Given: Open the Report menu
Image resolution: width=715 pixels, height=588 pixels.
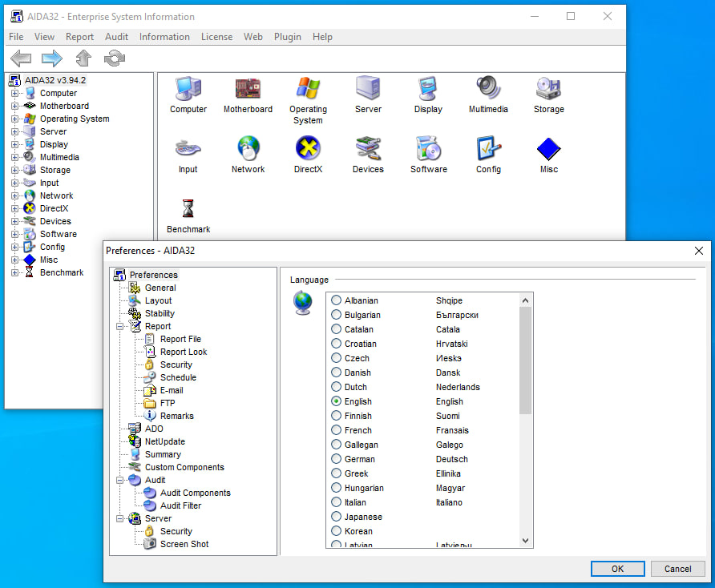Looking at the screenshot, I should pyautogui.click(x=79, y=37).
